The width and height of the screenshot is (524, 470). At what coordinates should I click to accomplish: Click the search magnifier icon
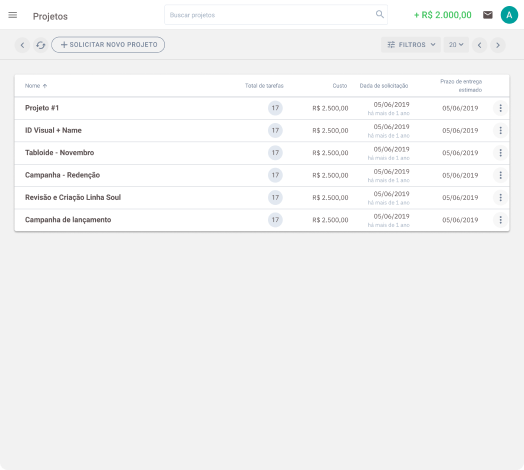point(380,14)
